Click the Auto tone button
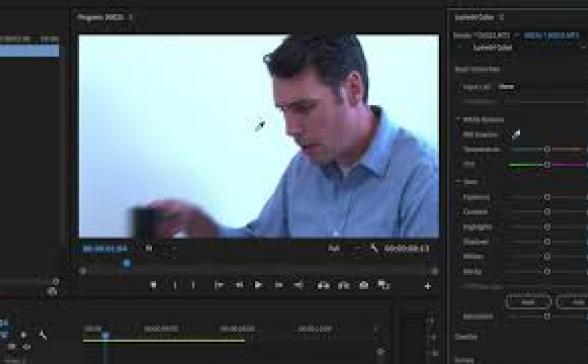The height and width of the screenshot is (364, 588). point(573,302)
